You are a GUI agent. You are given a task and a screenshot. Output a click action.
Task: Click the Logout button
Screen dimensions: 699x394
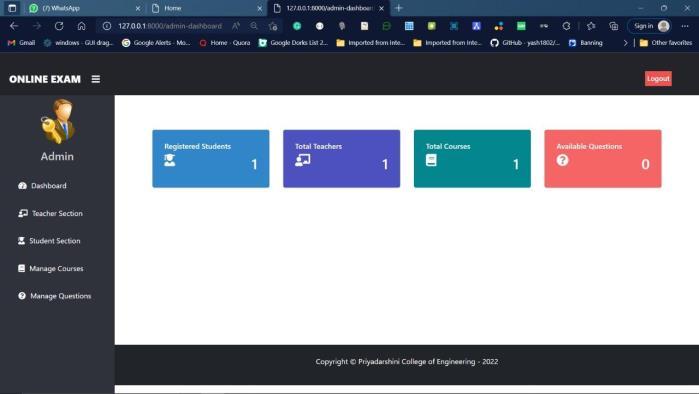(x=658, y=78)
